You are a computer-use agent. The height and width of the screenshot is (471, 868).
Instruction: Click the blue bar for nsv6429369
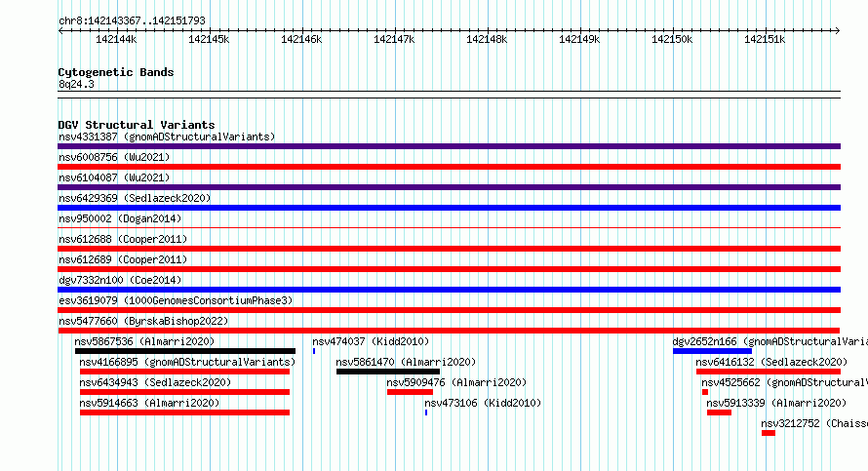[449, 208]
